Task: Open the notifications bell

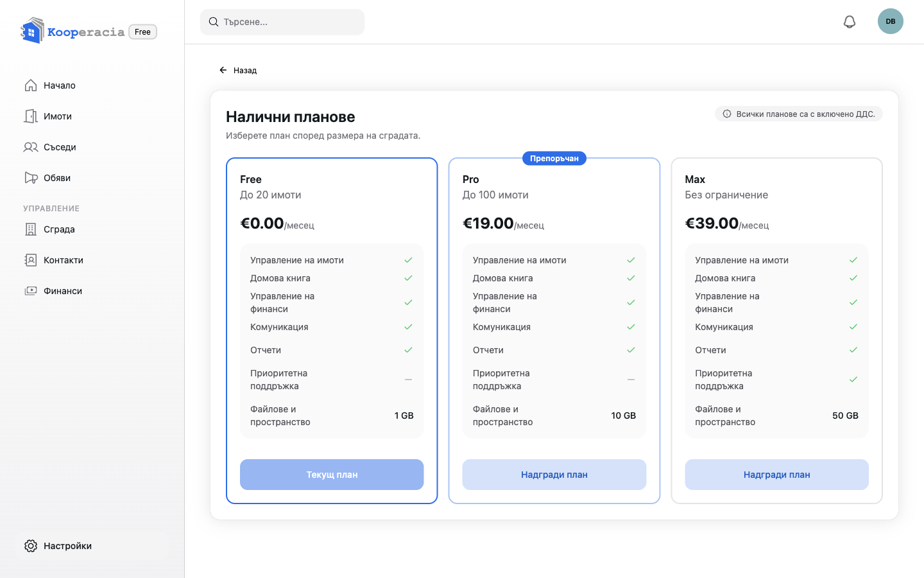Action: (x=850, y=22)
